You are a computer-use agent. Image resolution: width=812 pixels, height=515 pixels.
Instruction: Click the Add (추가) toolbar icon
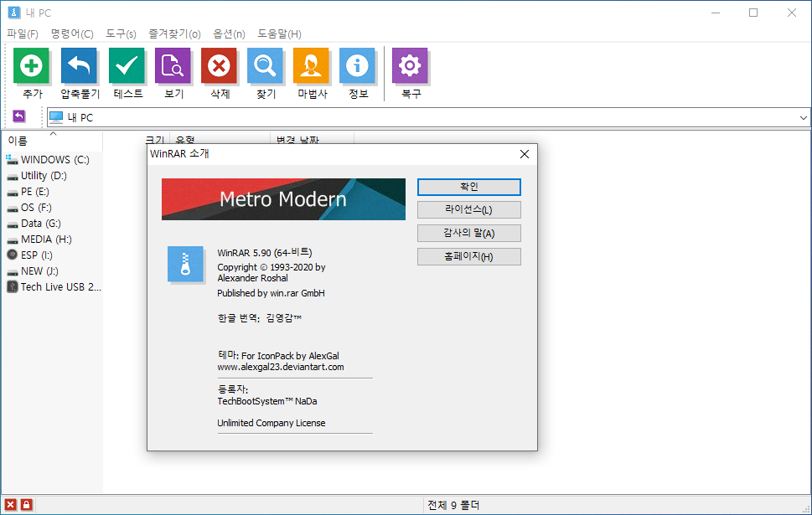(32, 65)
